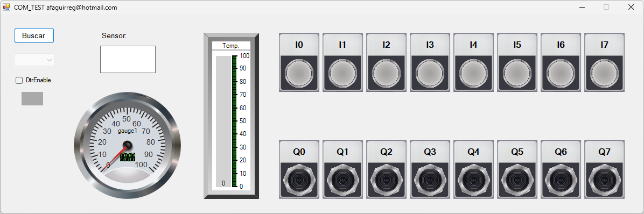644x214 pixels.
Task: Toggle the Q4 output push button
Action: click(x=473, y=180)
